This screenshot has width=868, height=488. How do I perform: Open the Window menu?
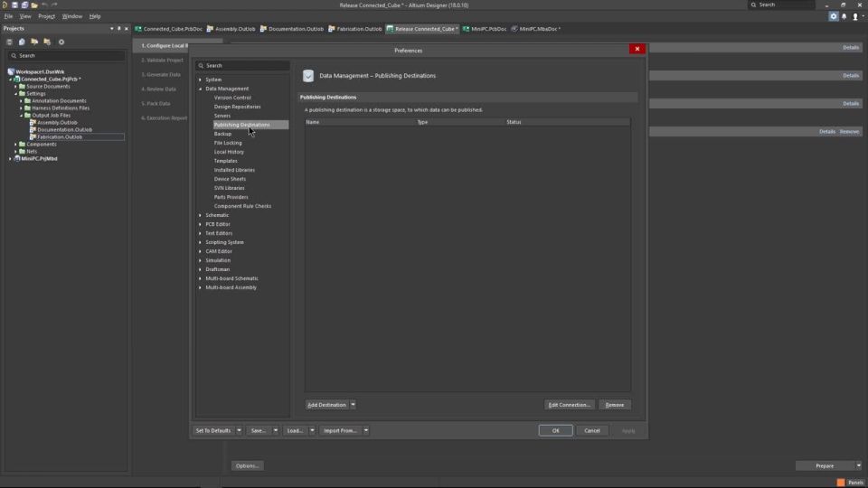(x=72, y=16)
